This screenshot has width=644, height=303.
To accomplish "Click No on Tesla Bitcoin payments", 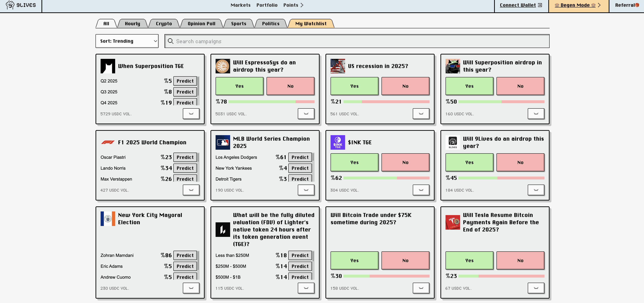I will pos(520,260).
